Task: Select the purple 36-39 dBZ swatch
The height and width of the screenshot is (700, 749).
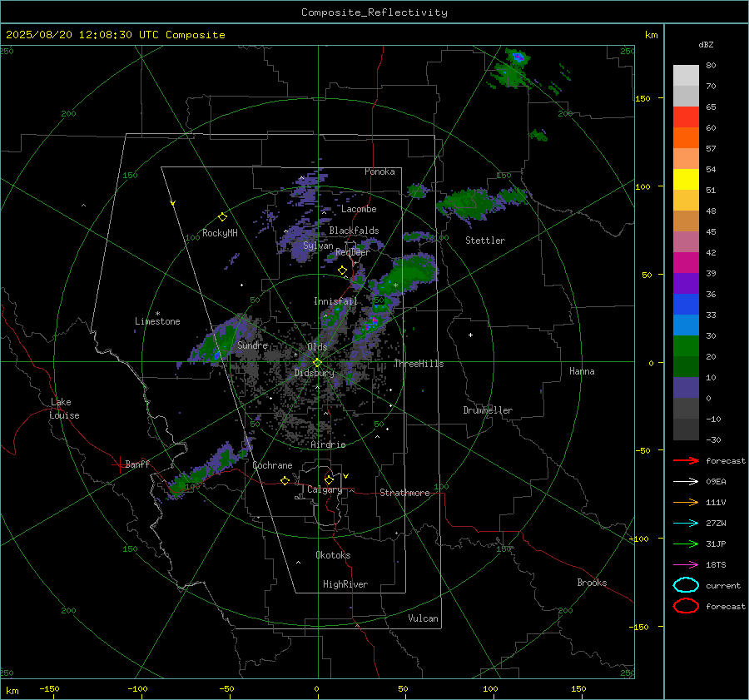Action: pos(686,284)
